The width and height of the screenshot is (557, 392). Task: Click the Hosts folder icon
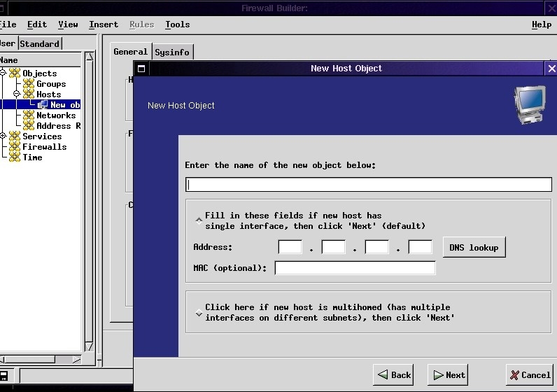point(29,94)
